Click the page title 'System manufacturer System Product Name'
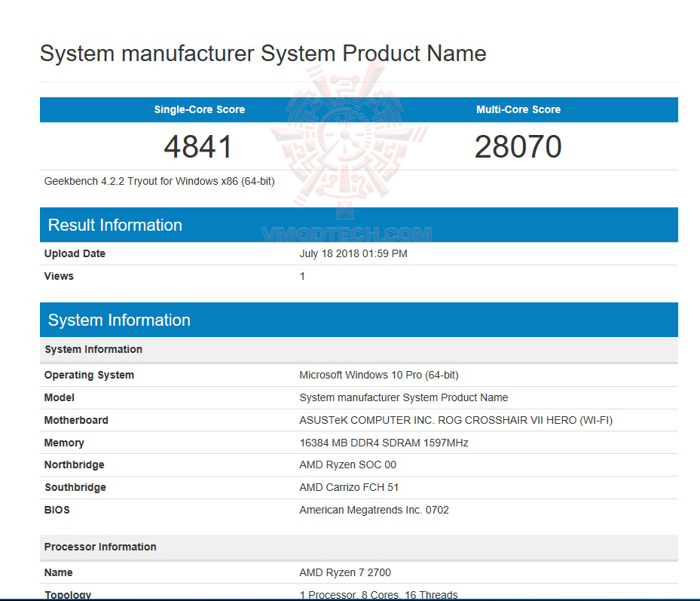Viewport: 700px width, 601px height. coord(263,54)
